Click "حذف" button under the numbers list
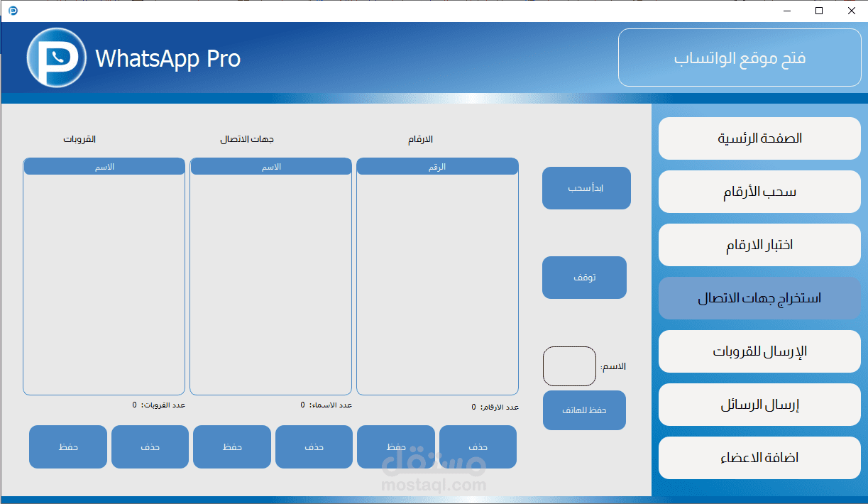 (478, 447)
